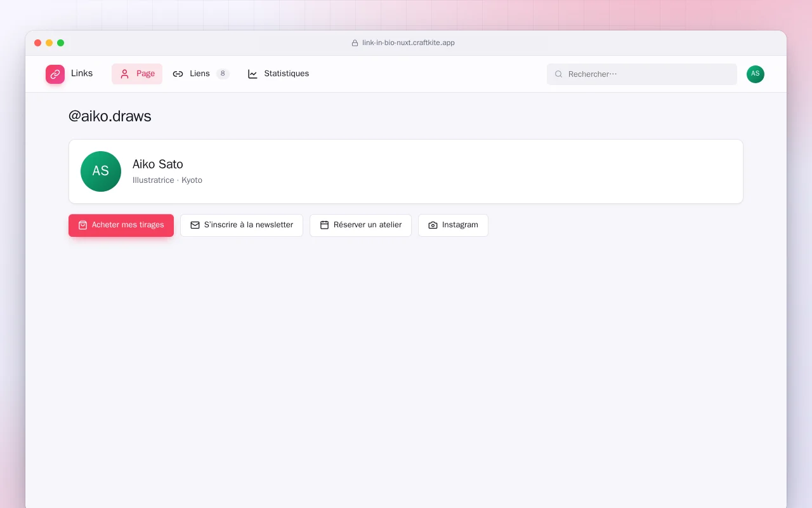The height and width of the screenshot is (508, 812).
Task: Click the camera icon on Instagram button
Action: click(x=433, y=225)
